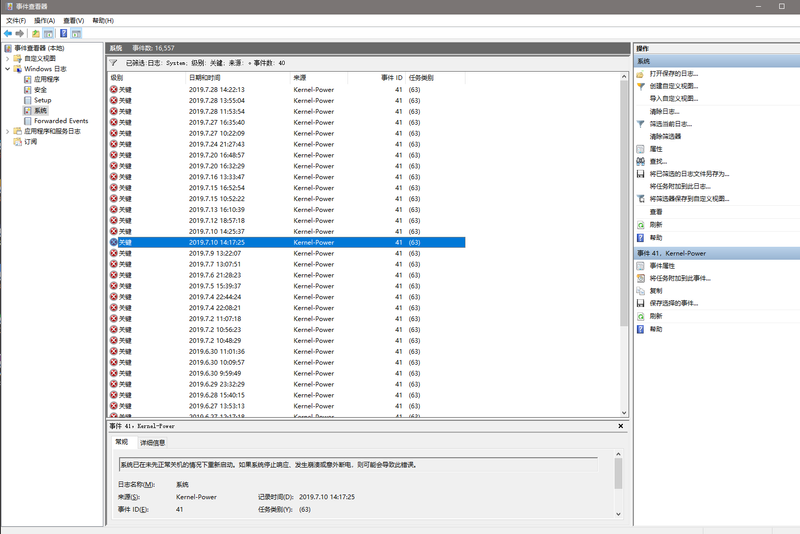Click the blue help icon in toolbar
The image size is (800, 534).
click(x=62, y=33)
